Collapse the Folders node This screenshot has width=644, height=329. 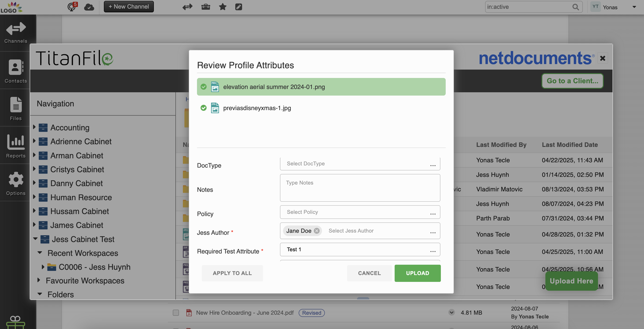click(x=40, y=294)
